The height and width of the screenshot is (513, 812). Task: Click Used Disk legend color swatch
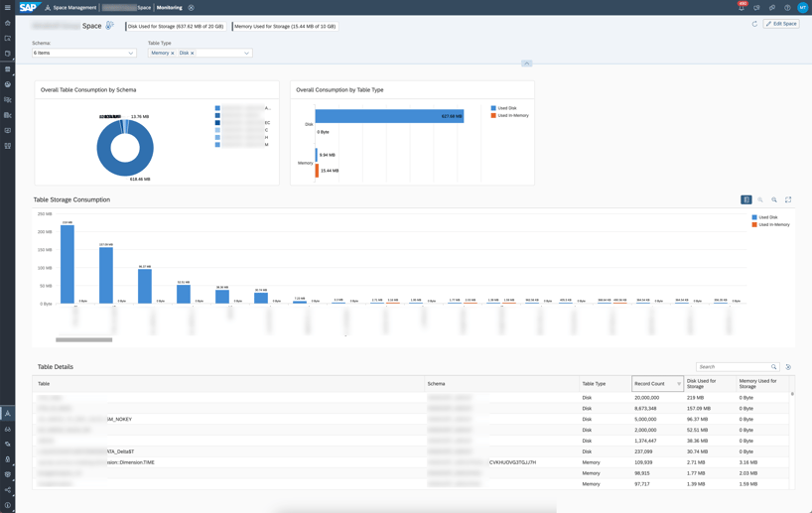[x=493, y=108]
